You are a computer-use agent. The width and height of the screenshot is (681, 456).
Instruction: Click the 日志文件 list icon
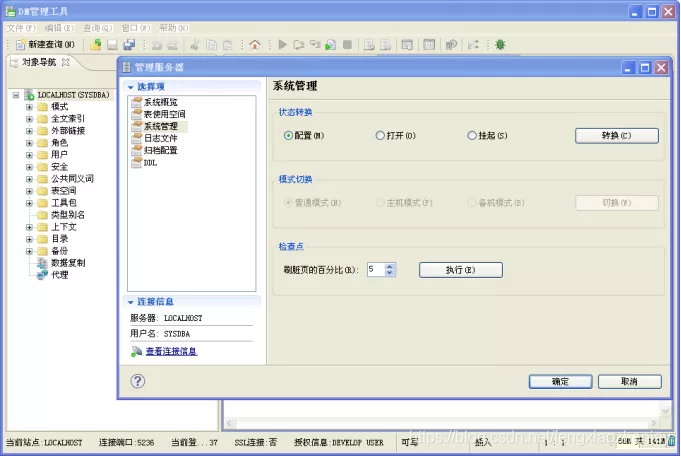point(137,138)
